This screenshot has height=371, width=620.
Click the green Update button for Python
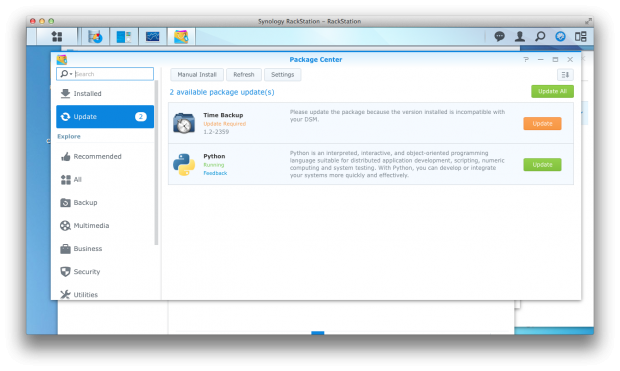pos(542,165)
